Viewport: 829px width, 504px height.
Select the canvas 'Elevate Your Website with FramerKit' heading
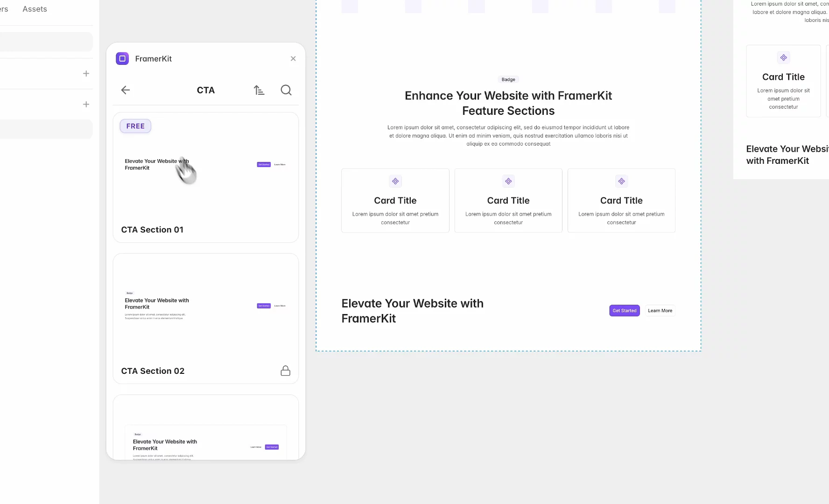(x=413, y=311)
